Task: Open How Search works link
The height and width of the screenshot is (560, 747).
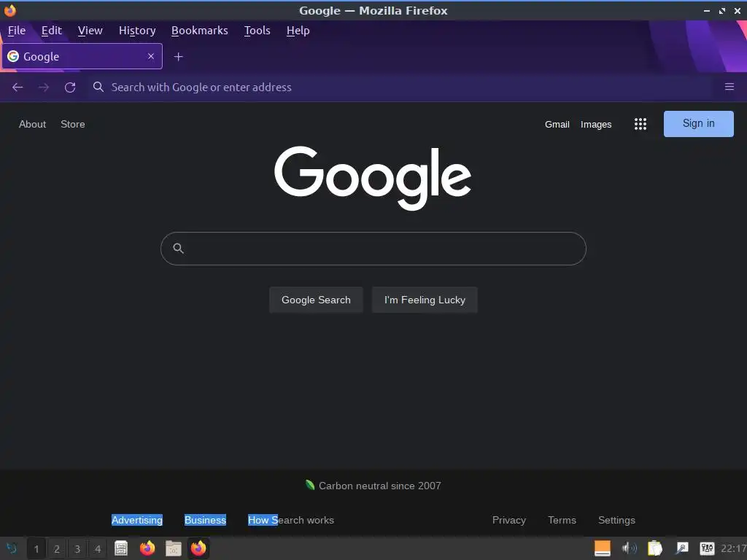Action: coord(290,520)
